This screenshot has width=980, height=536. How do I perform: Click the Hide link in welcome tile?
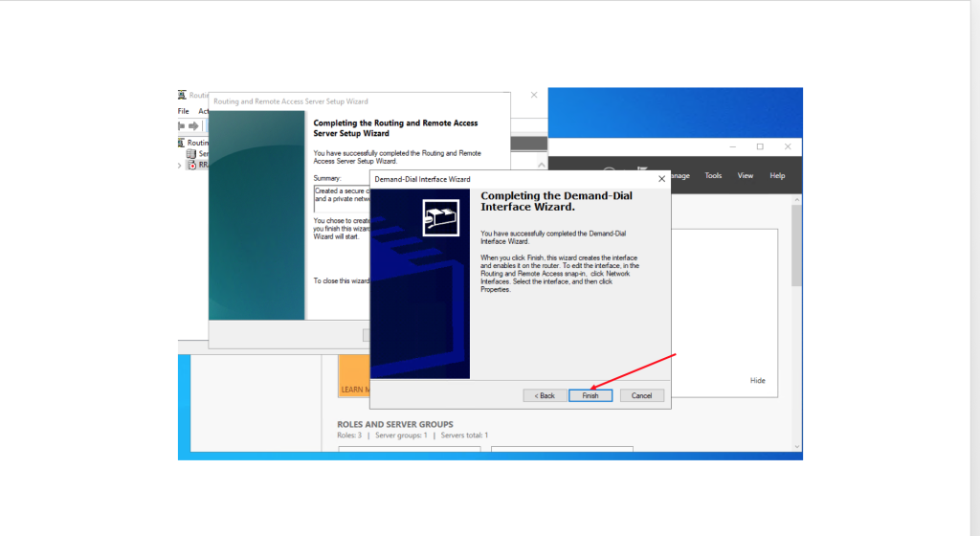tap(757, 380)
